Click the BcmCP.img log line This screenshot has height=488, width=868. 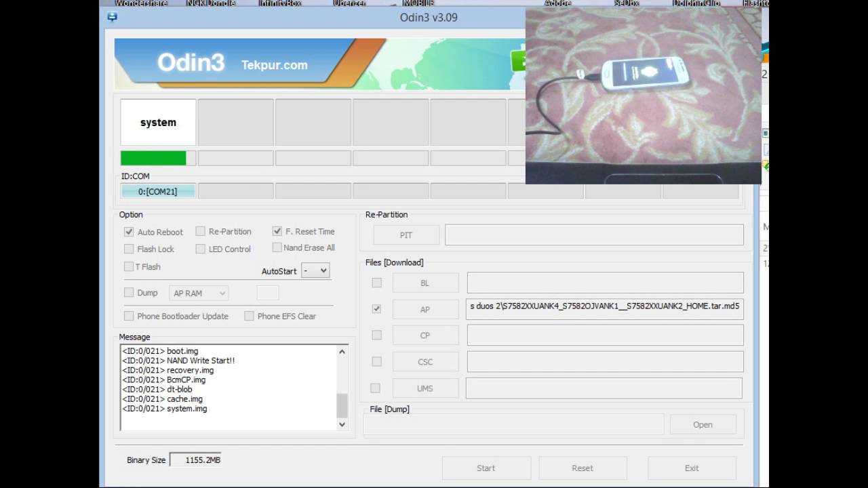164,380
